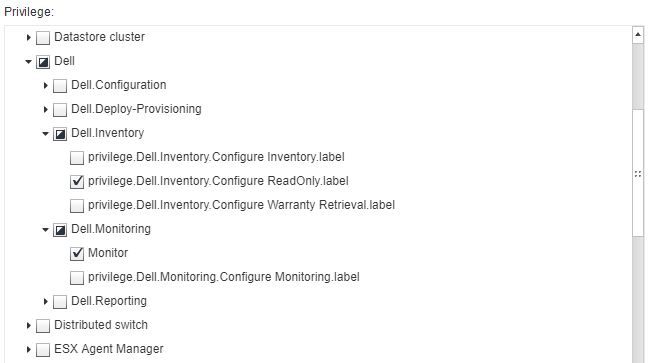Expand Dell.Reporting subtree

(46, 302)
